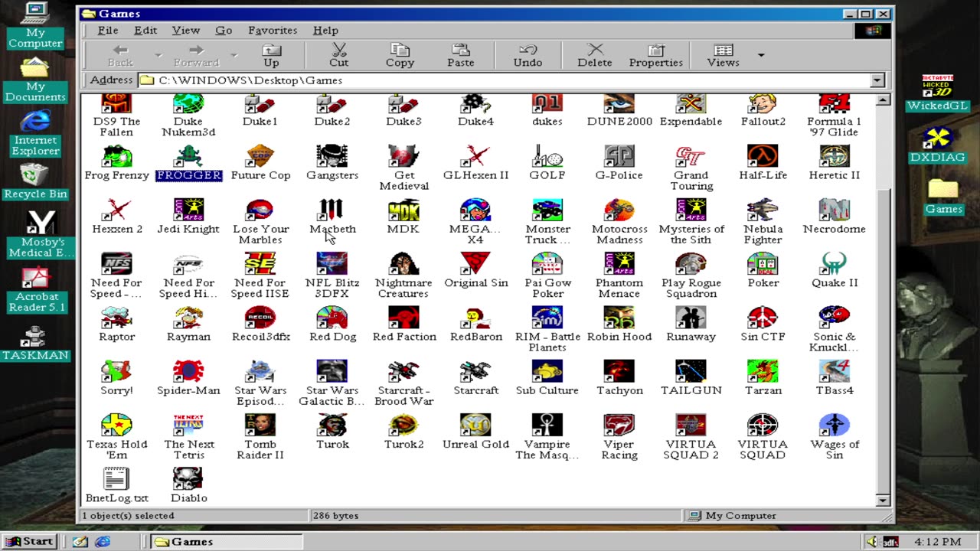This screenshot has width=980, height=551.
Task: Open the Go menu
Action: point(224,31)
